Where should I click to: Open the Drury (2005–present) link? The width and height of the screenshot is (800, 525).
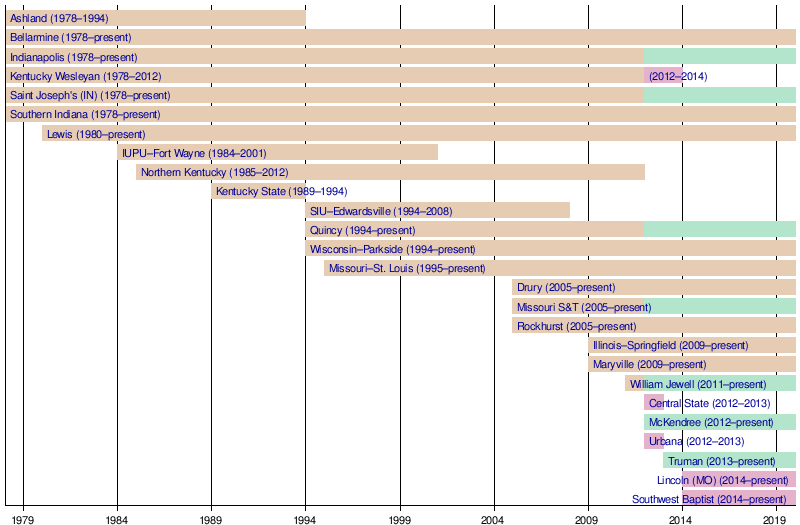tap(566, 288)
